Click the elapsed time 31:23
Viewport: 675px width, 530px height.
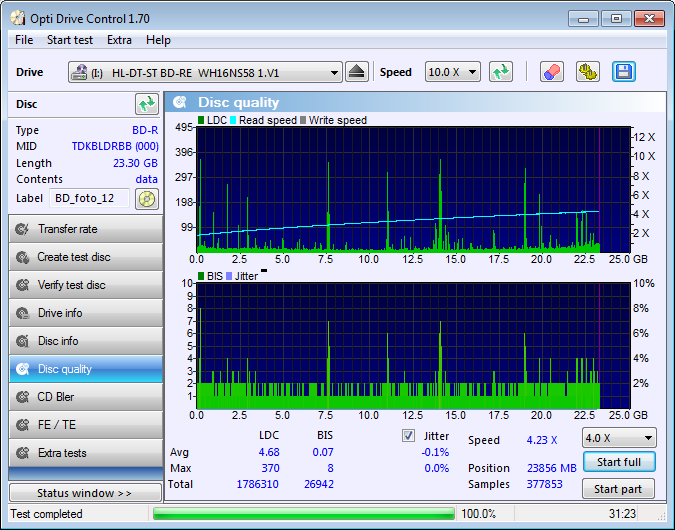(x=622, y=514)
